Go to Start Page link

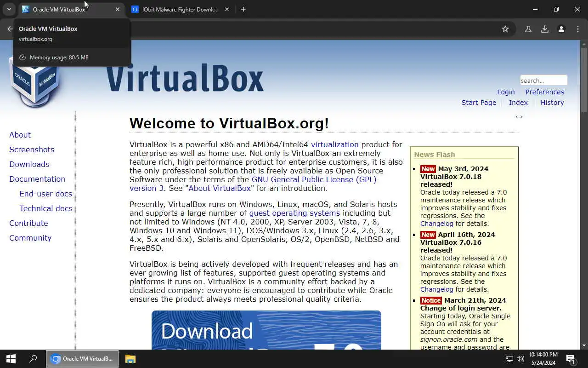(x=479, y=103)
